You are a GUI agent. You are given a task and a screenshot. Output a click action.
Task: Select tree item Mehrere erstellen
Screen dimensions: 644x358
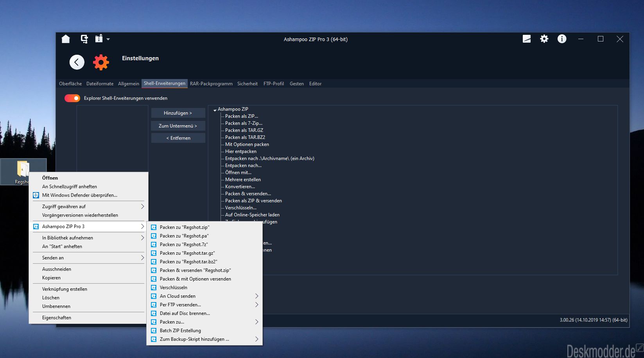(x=243, y=180)
